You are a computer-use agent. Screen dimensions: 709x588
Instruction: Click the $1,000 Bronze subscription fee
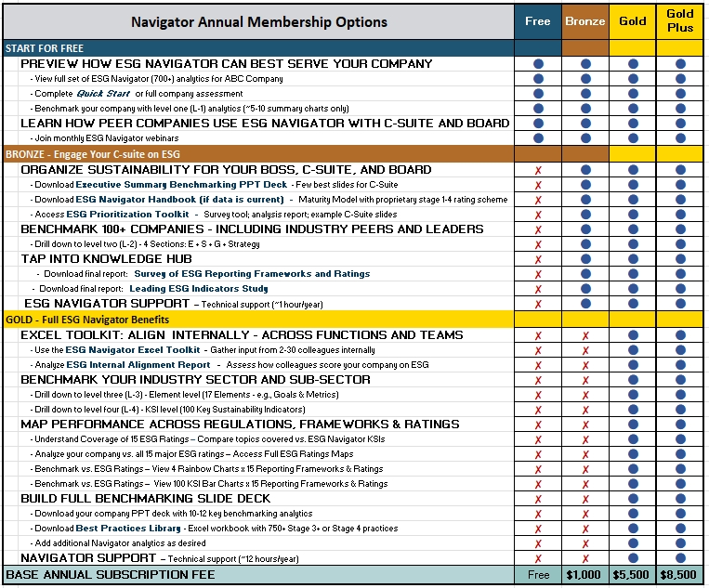pyautogui.click(x=585, y=575)
